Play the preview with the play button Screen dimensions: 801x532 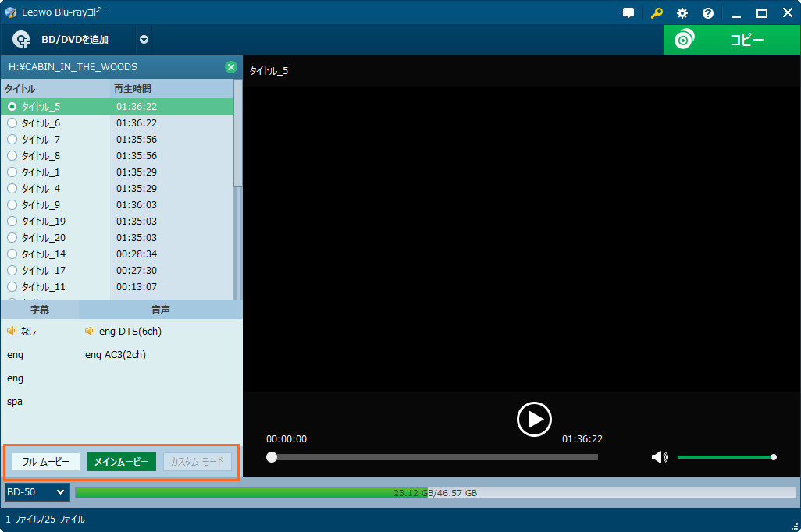tap(534, 419)
